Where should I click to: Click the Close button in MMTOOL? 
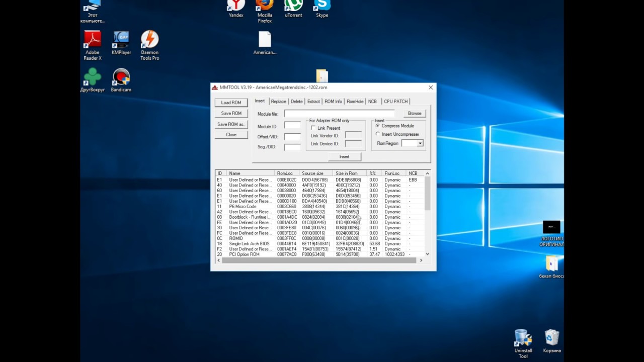tap(231, 135)
